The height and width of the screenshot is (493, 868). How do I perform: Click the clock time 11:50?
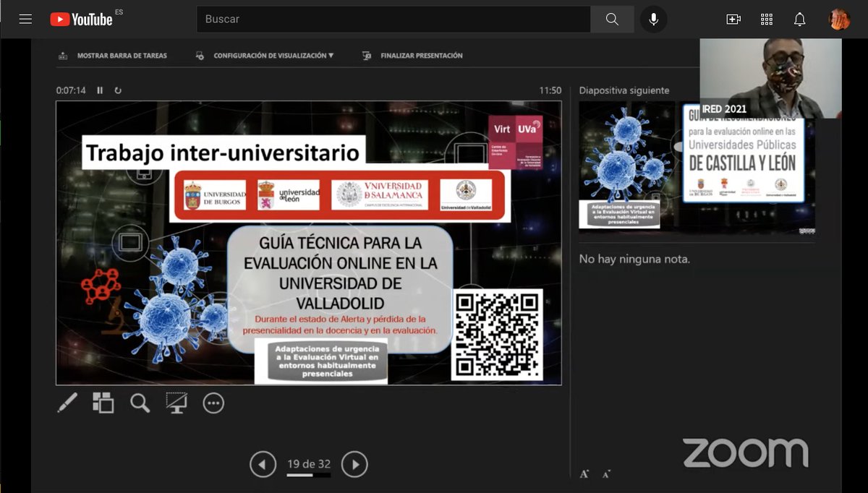(550, 90)
